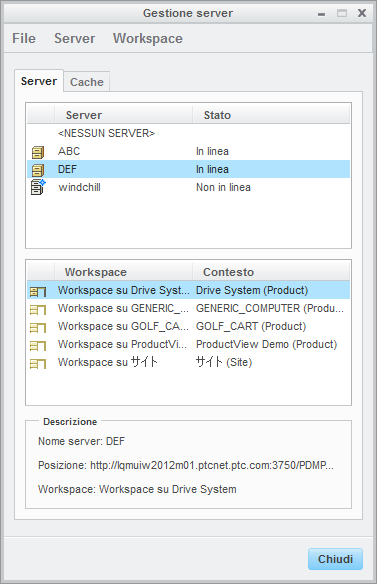Open the Workspace menu
This screenshot has width=377, height=584.
click(x=148, y=38)
